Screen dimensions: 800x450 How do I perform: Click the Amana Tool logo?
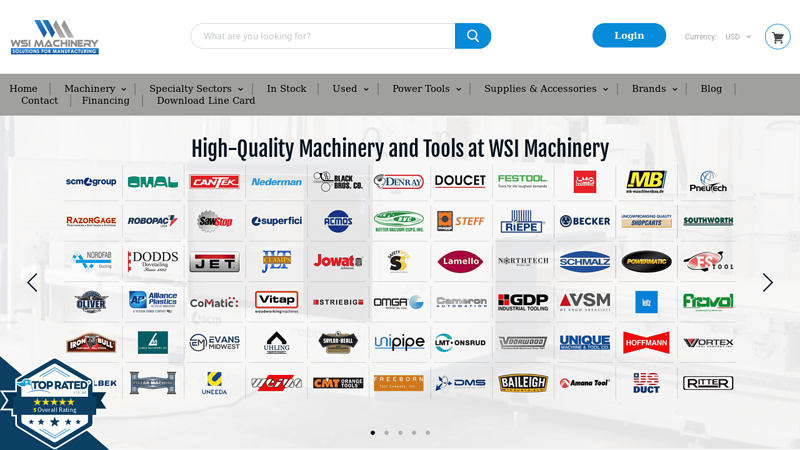click(585, 383)
